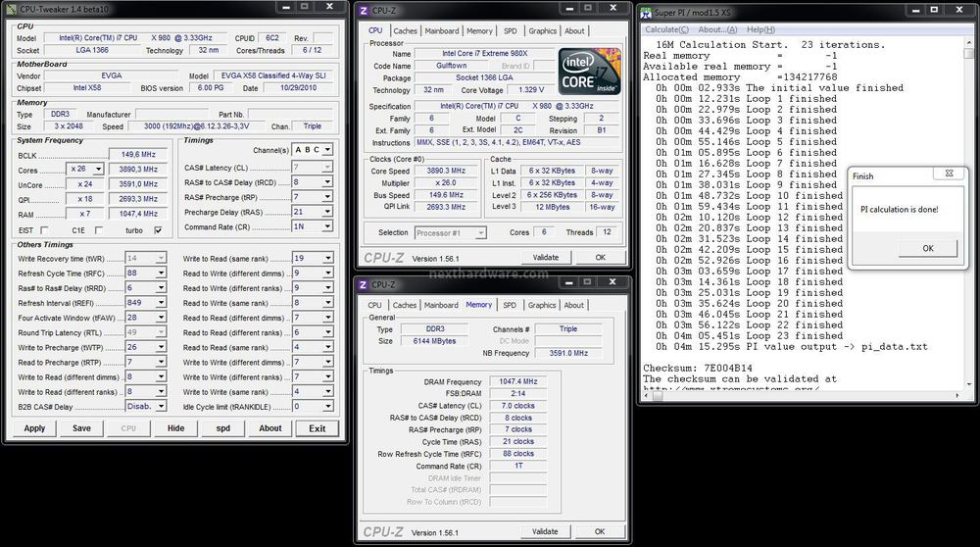Open the Ras# to Ras# Delay (tRRD) dropdown
The image size is (980, 547).
(x=161, y=287)
